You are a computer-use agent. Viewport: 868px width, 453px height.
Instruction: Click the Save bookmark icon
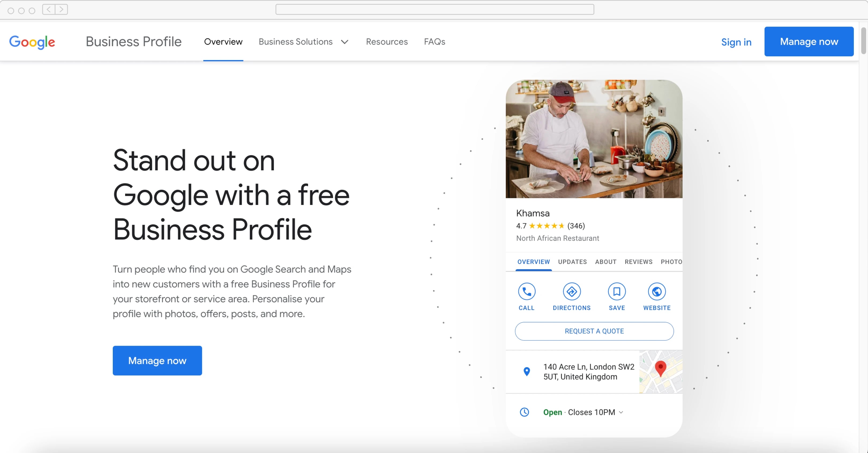pos(617,292)
